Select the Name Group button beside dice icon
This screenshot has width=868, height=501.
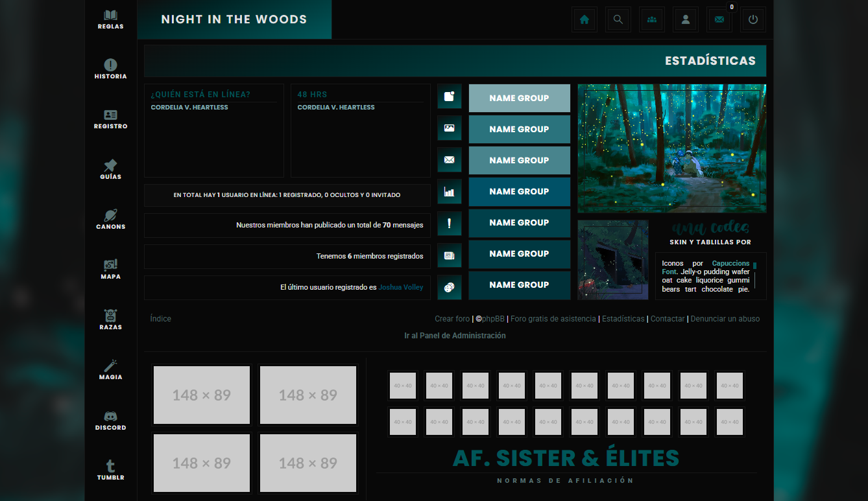(519, 285)
